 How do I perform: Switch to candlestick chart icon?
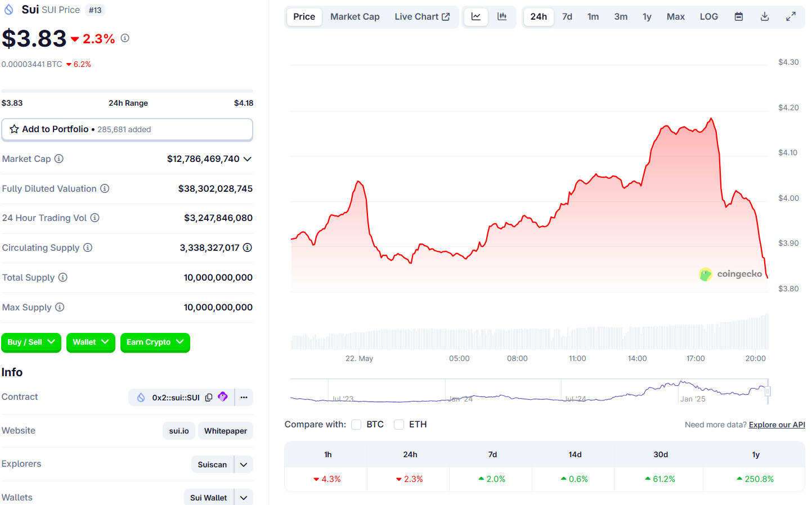click(x=502, y=17)
